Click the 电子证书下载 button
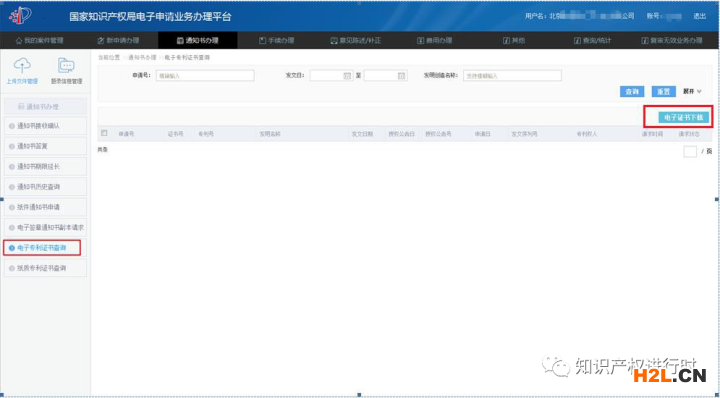Screen dimensions: 720x398 click(x=683, y=118)
